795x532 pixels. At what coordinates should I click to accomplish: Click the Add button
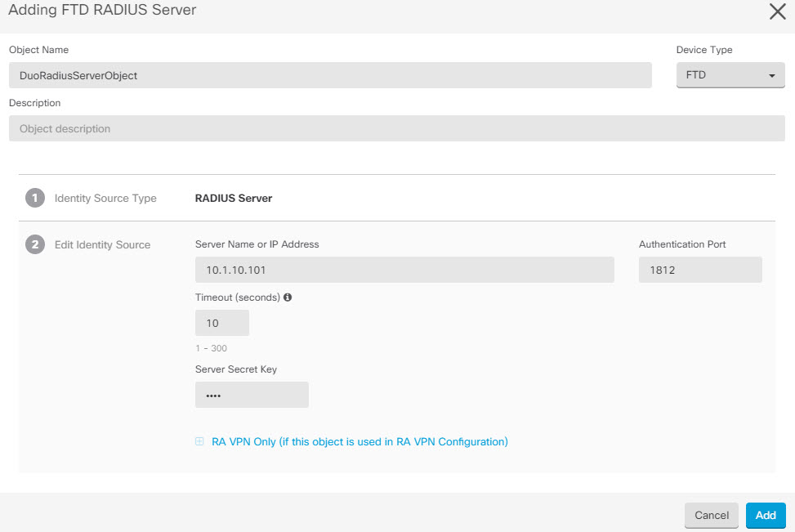coord(765,516)
